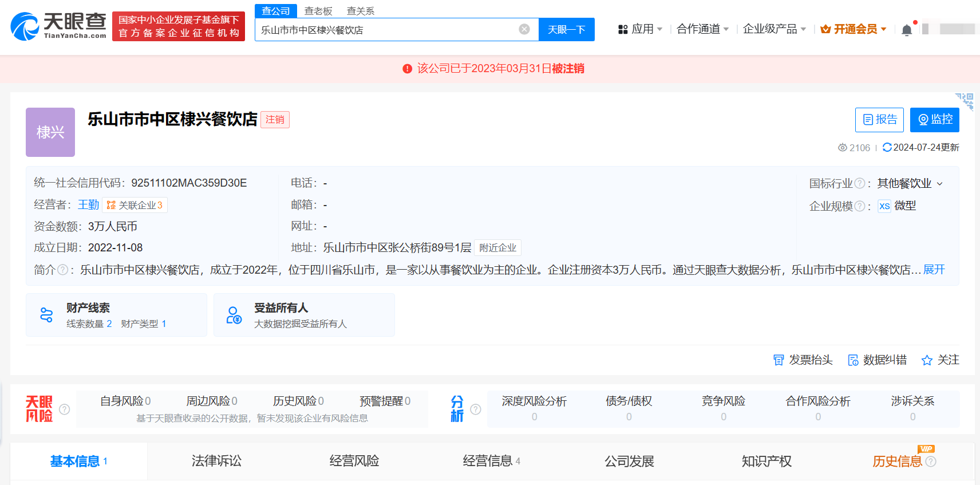The height and width of the screenshot is (485, 980).
Task: Switch to the 法律诉讼 tab
Action: (x=216, y=461)
